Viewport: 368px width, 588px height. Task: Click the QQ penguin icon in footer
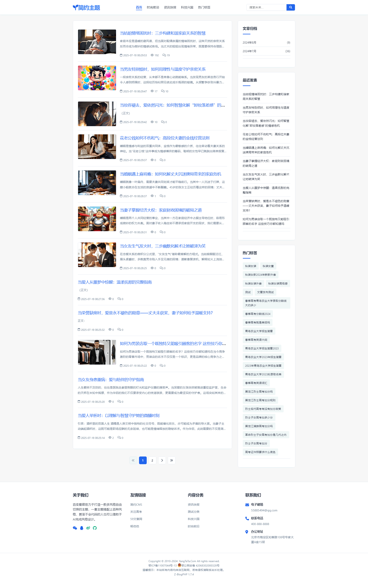(82, 528)
